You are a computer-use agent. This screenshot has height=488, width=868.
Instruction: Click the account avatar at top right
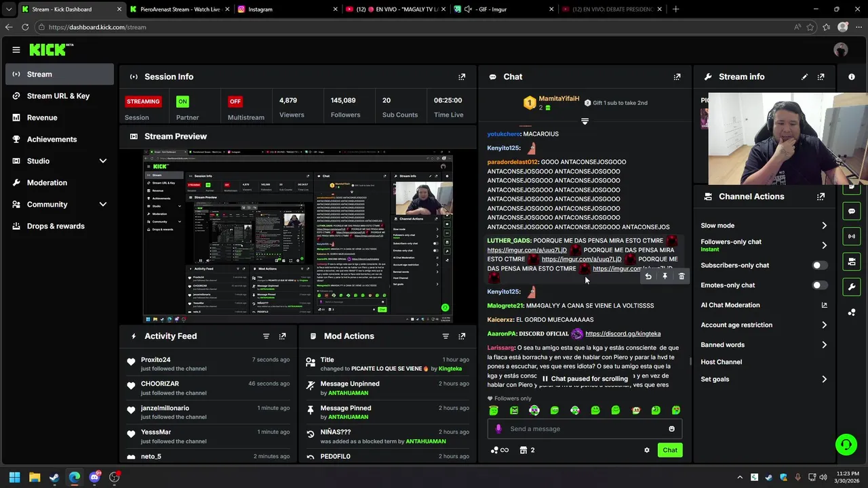pyautogui.click(x=841, y=49)
